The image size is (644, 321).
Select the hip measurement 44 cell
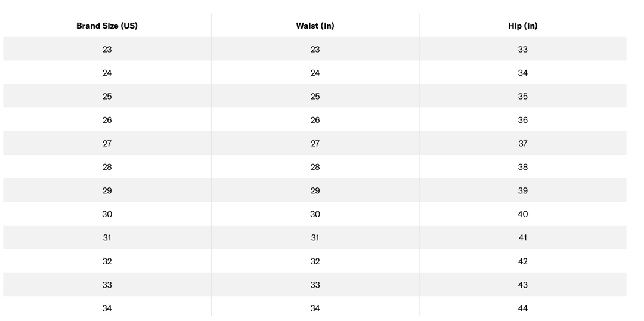522,308
